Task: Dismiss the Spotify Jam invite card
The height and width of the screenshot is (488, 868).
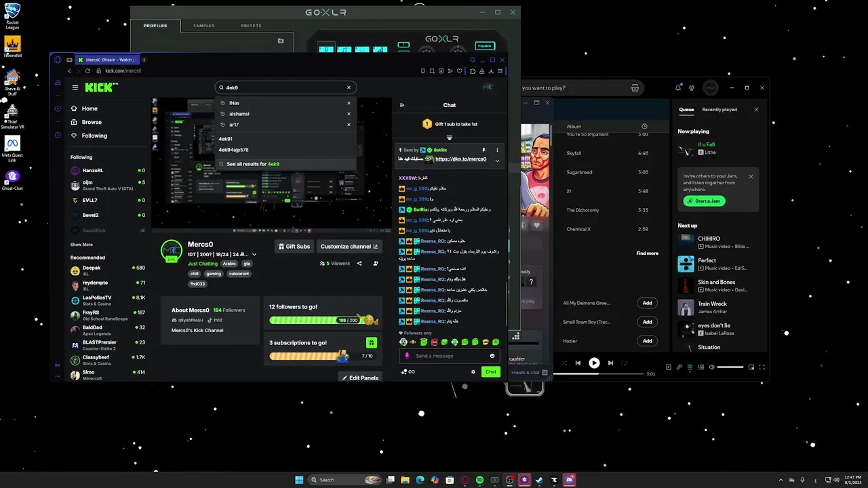Action: 751,176
